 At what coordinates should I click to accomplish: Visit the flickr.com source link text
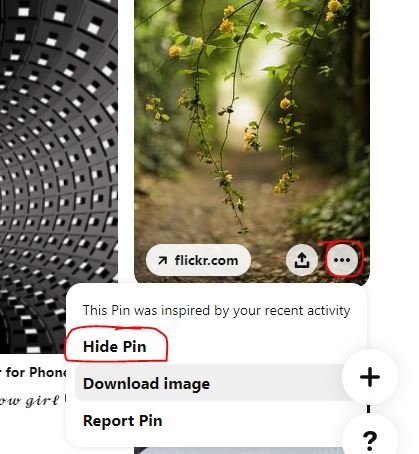pos(206,260)
